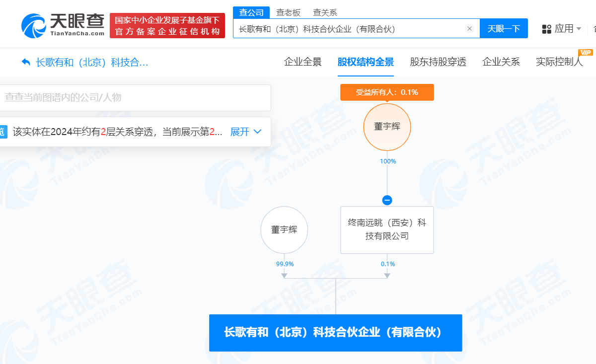Collapse the 终南远眺 node with minus icon

(387, 200)
